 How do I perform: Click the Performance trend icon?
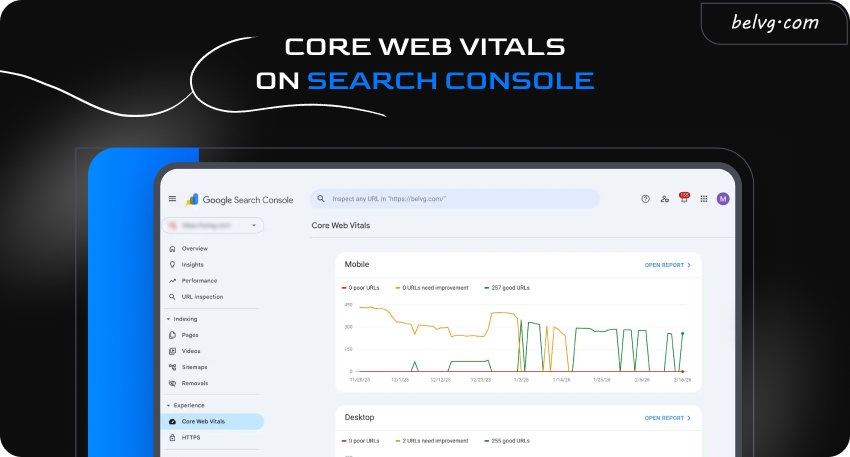tap(172, 281)
